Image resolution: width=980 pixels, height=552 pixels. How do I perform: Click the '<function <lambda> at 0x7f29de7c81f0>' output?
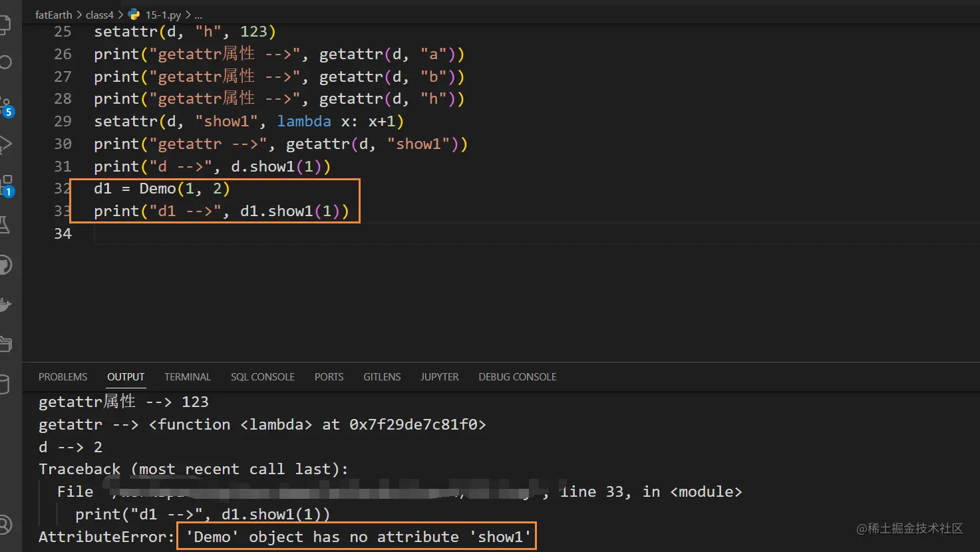coord(317,424)
